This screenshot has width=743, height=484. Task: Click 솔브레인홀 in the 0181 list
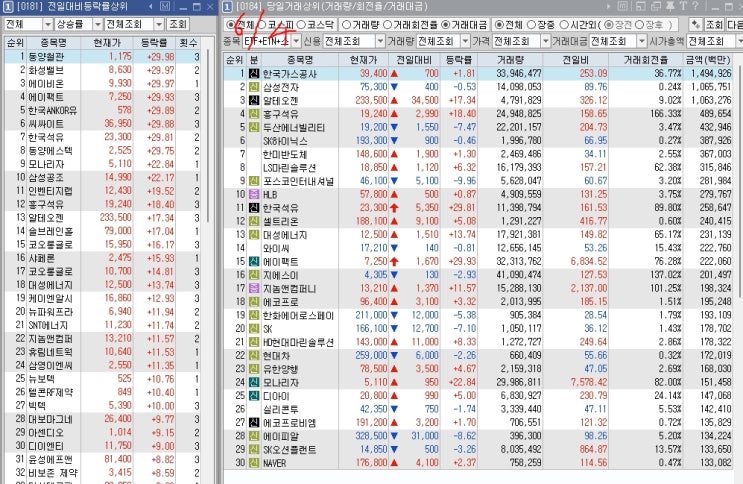coord(50,231)
